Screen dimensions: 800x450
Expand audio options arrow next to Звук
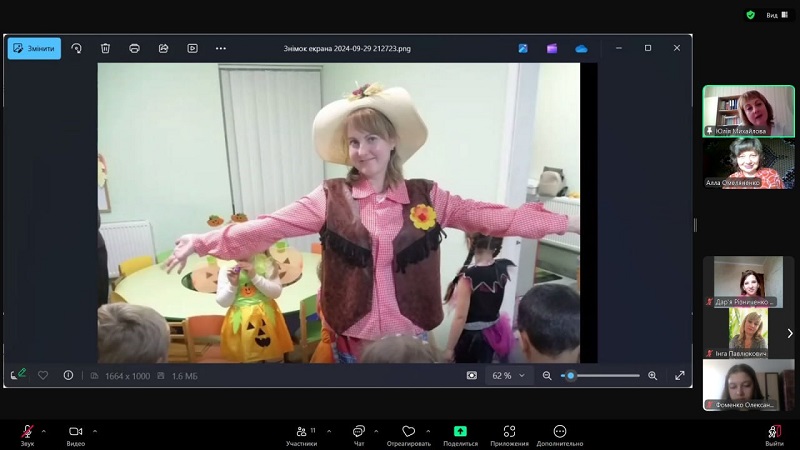(x=43, y=431)
